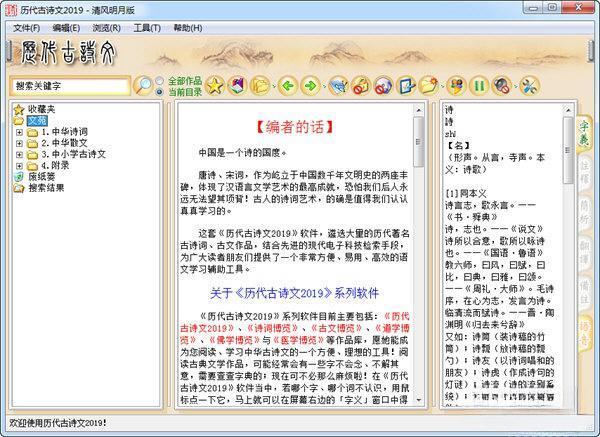
Task: Click the green back arrow icon
Action: [286, 86]
